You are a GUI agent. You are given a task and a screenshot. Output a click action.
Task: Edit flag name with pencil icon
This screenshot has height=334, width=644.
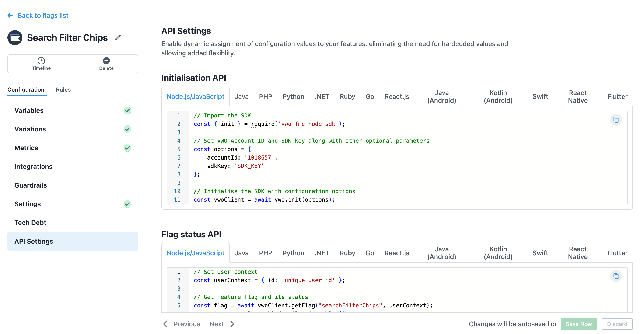(118, 38)
